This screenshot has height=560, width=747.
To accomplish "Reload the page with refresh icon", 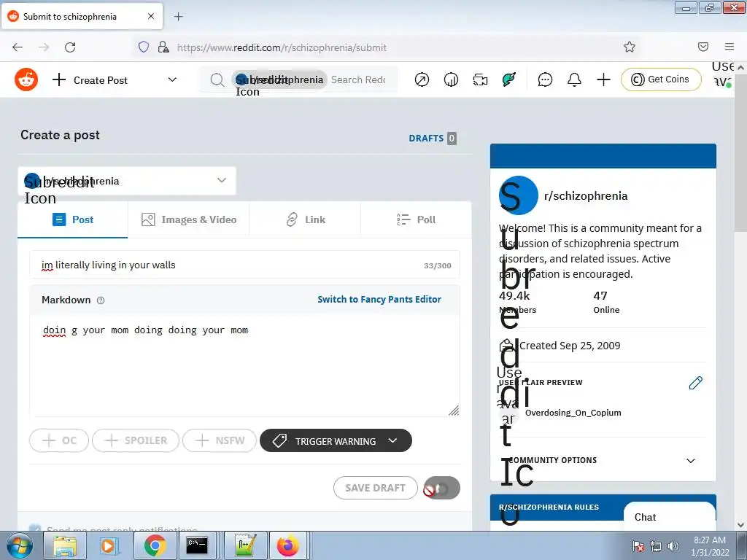I will (70, 47).
